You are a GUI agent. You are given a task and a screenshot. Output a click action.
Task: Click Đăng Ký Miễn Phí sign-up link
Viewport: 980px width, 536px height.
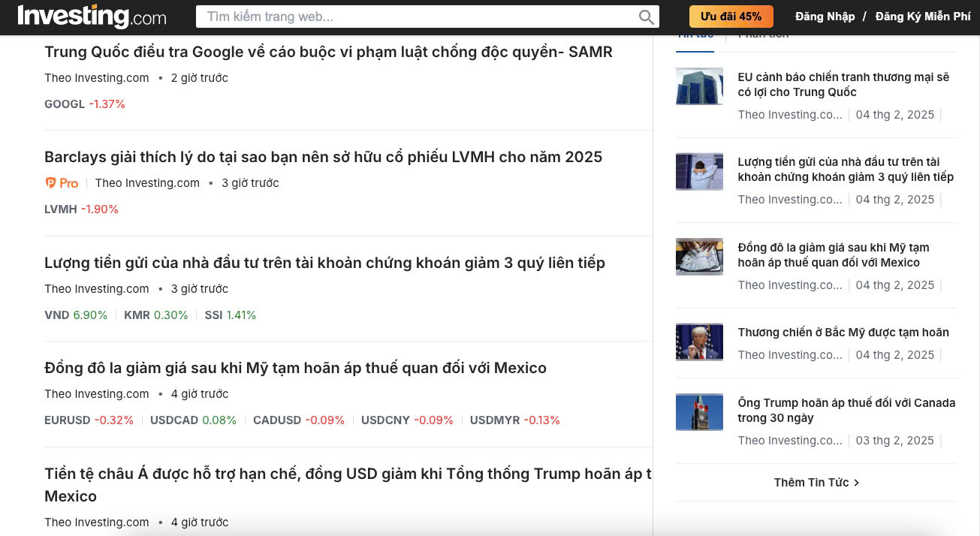[922, 17]
